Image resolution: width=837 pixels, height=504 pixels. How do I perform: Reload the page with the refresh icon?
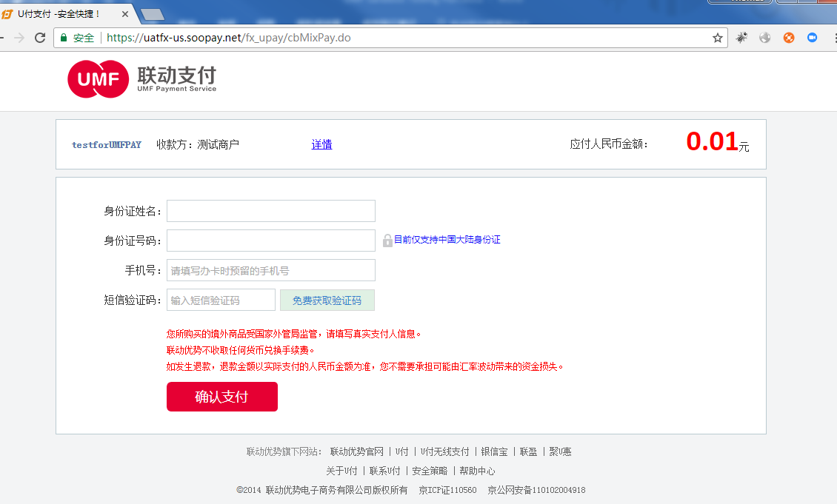[39, 37]
